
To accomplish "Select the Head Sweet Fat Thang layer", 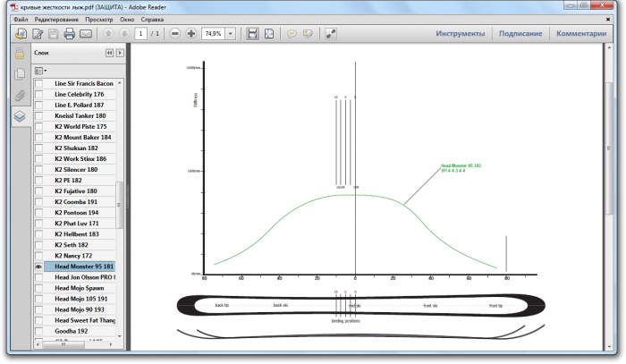I will point(85,320).
